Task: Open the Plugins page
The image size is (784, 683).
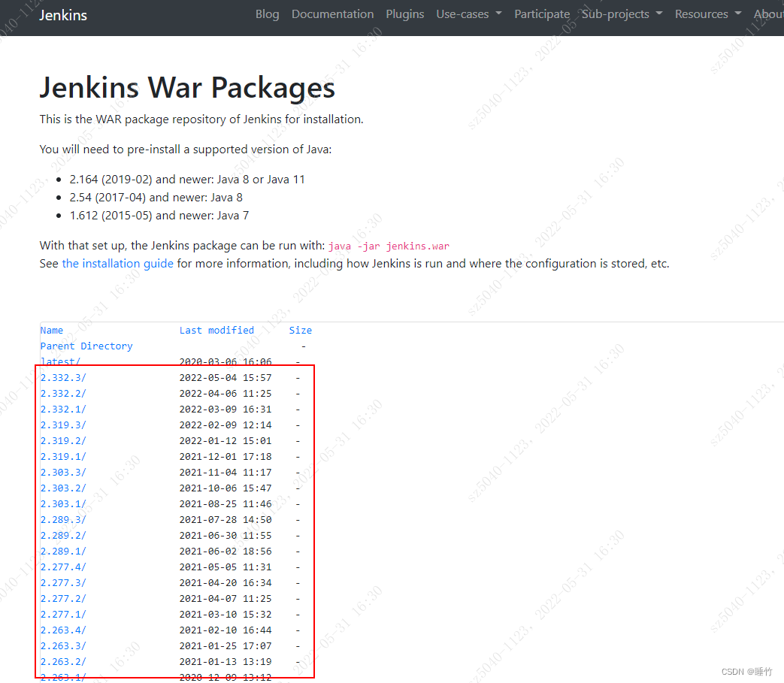Action: click(404, 14)
